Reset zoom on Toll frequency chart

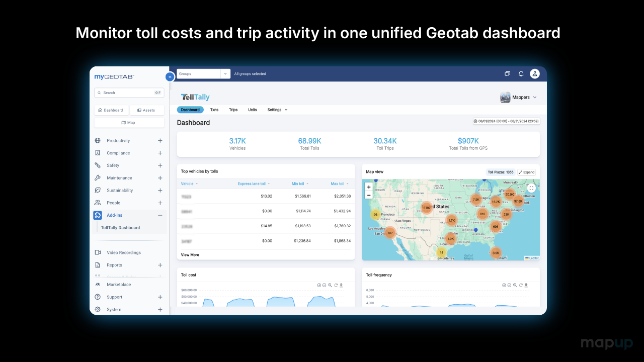521,285
